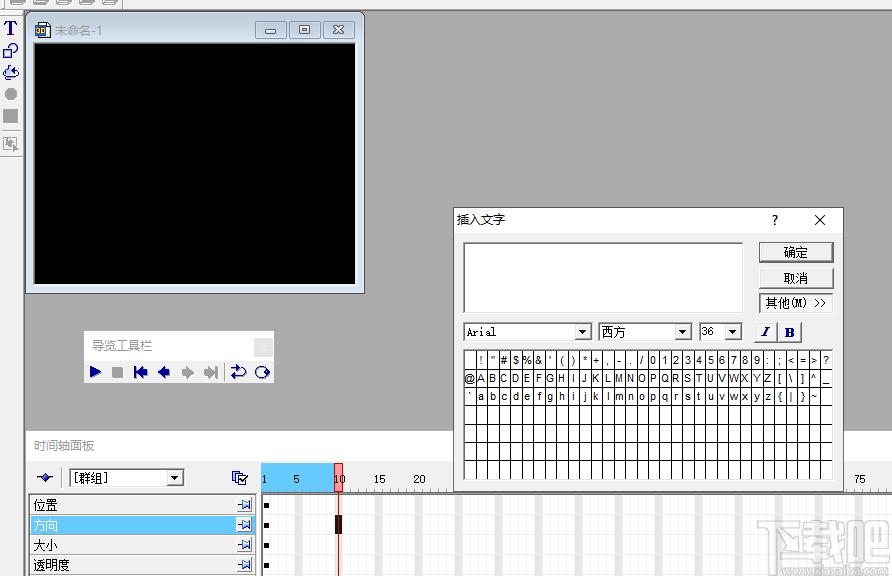Click the Play button in navigation toolbar
Image resolution: width=892 pixels, height=576 pixels.
(x=96, y=372)
